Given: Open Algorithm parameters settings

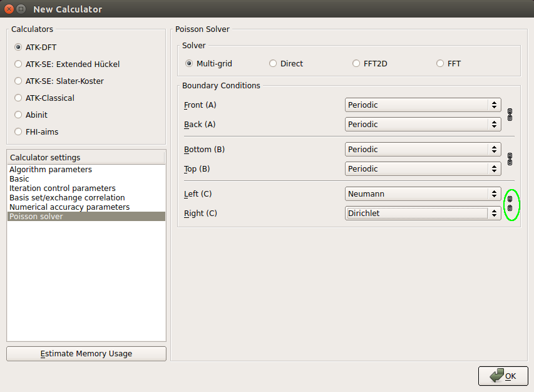Looking at the screenshot, I should pyautogui.click(x=86, y=170).
